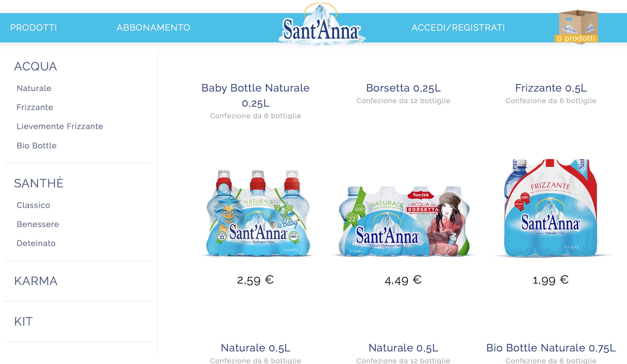Open the ABBONAMENTO menu item
The width and height of the screenshot is (627, 364).
pos(153,27)
